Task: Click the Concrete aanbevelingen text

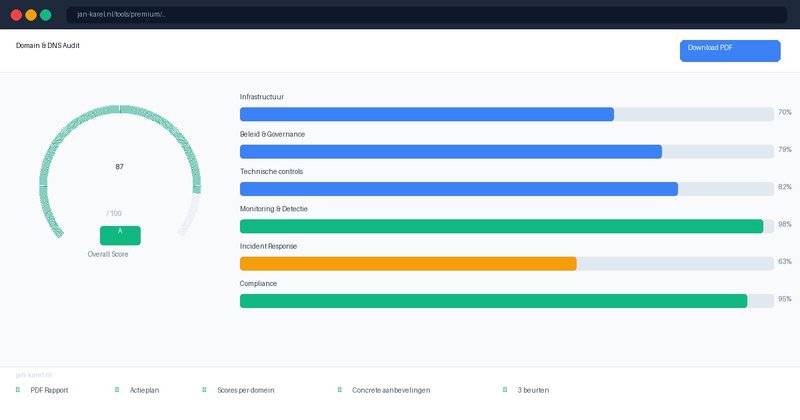Action: [x=391, y=390]
